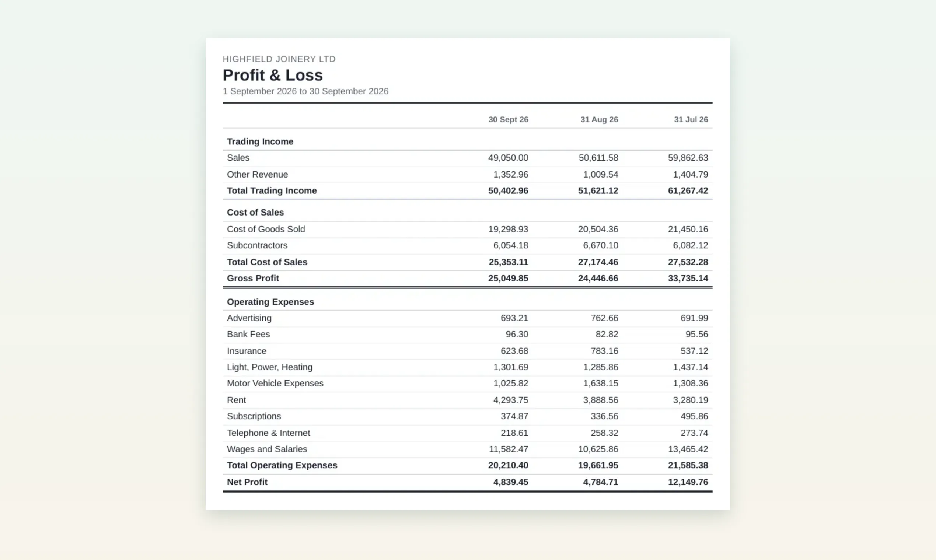Select the Operating Expenses section heading
Screen dimensions: 936x560
click(270, 302)
